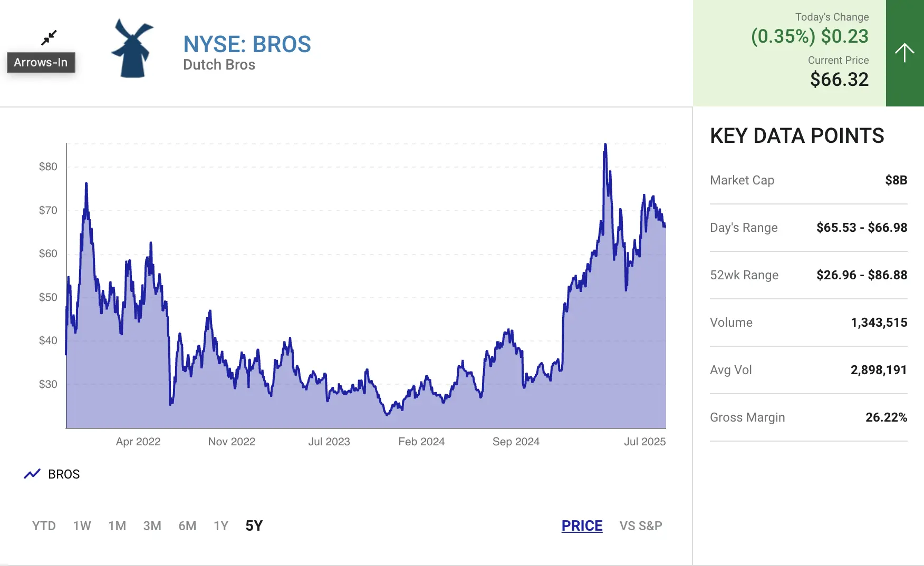Click the green up-arrow price indicator

pyautogui.click(x=904, y=53)
